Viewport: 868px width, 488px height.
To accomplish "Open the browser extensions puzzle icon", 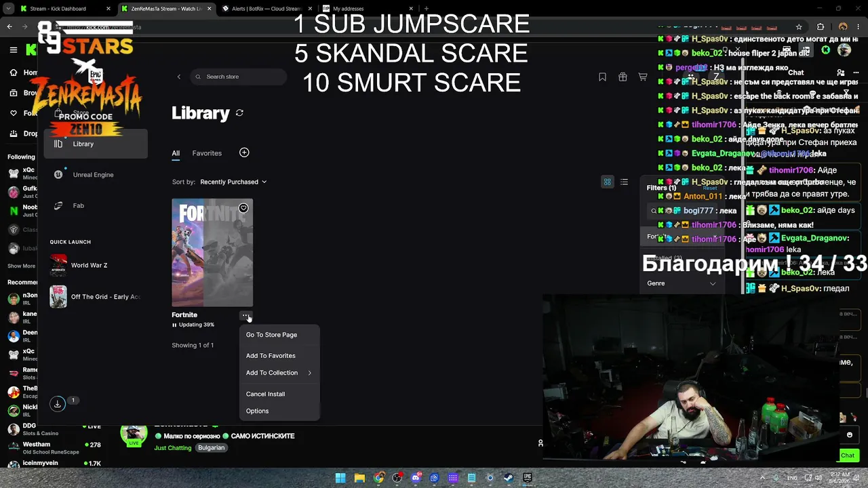I will tap(821, 27).
